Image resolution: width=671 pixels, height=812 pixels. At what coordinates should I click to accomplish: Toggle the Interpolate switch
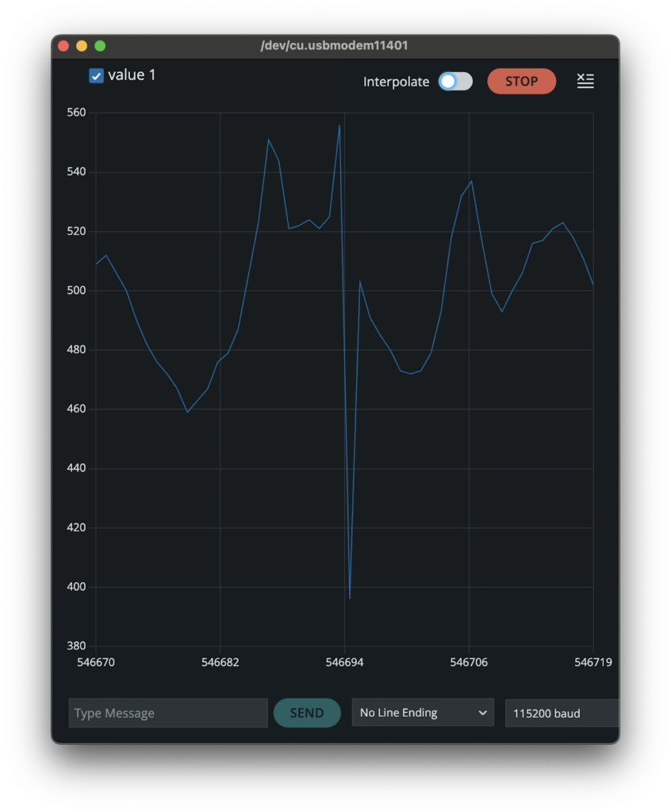click(455, 82)
